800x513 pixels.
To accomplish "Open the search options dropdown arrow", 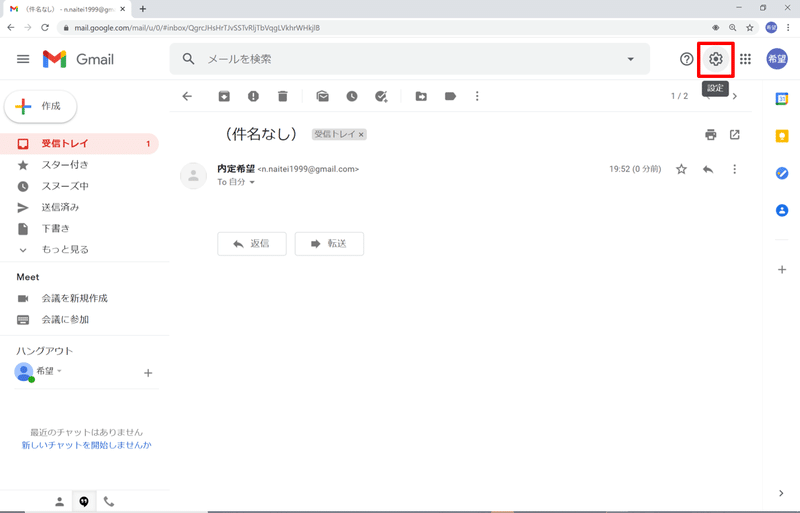I will point(631,59).
